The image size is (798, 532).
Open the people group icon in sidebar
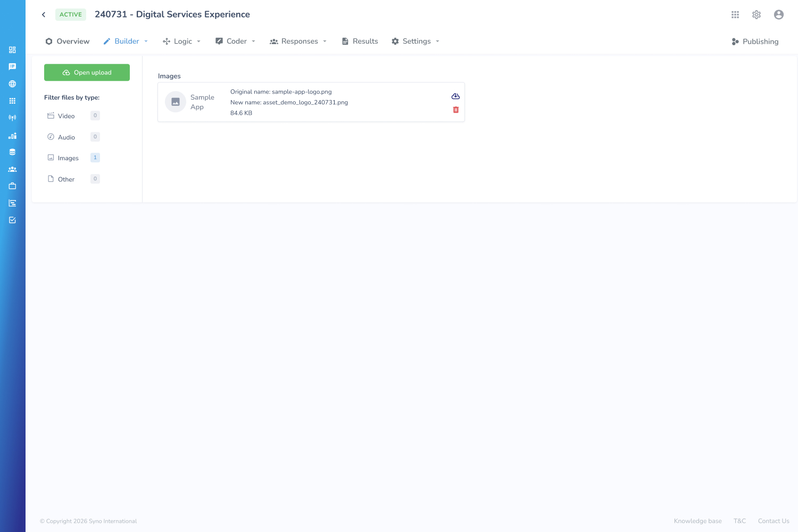(12, 169)
